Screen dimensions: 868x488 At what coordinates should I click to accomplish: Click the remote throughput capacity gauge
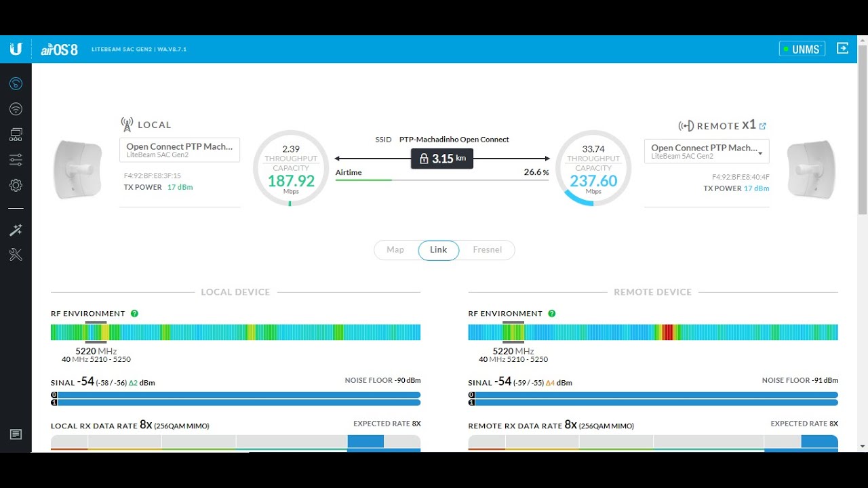point(593,168)
